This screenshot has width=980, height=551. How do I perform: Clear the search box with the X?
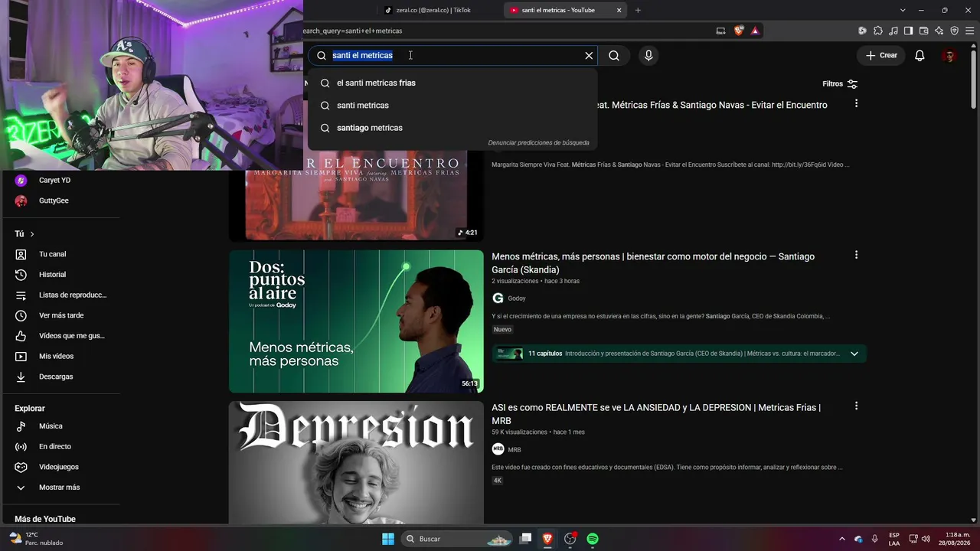point(589,55)
